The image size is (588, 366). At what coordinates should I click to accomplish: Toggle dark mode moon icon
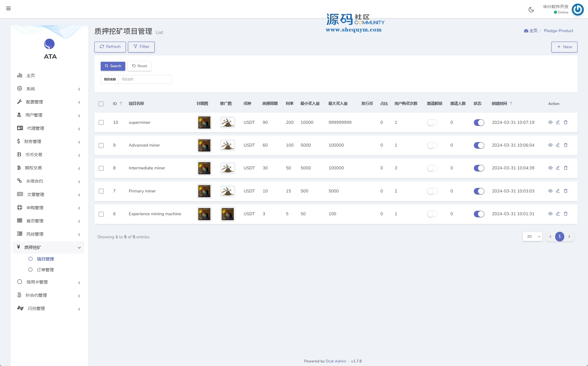pyautogui.click(x=531, y=10)
